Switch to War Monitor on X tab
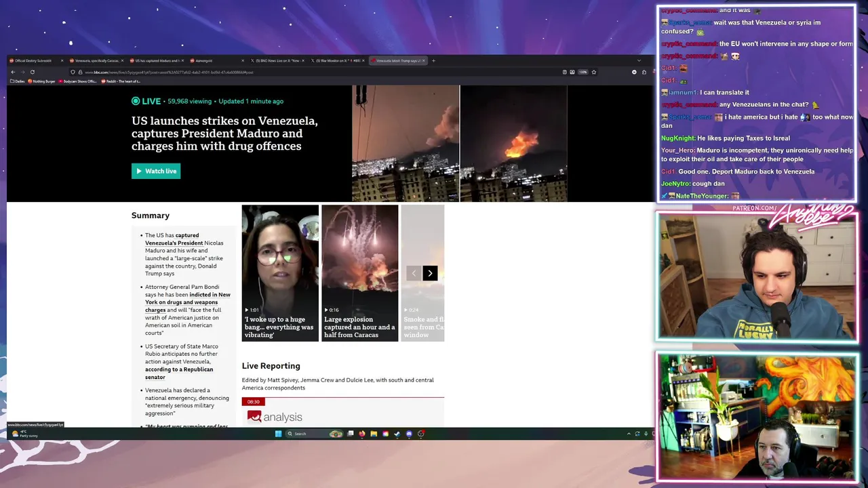This screenshot has height=488, width=868. [337, 60]
